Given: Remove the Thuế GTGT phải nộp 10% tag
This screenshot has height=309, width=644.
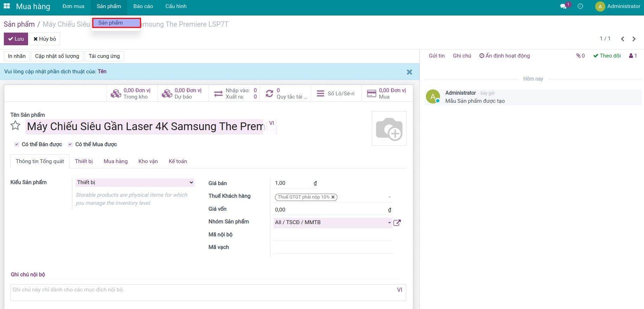Looking at the screenshot, I should [x=333, y=197].
